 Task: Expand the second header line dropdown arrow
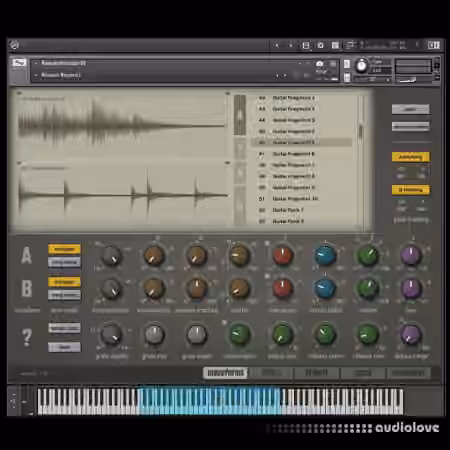tap(36, 75)
